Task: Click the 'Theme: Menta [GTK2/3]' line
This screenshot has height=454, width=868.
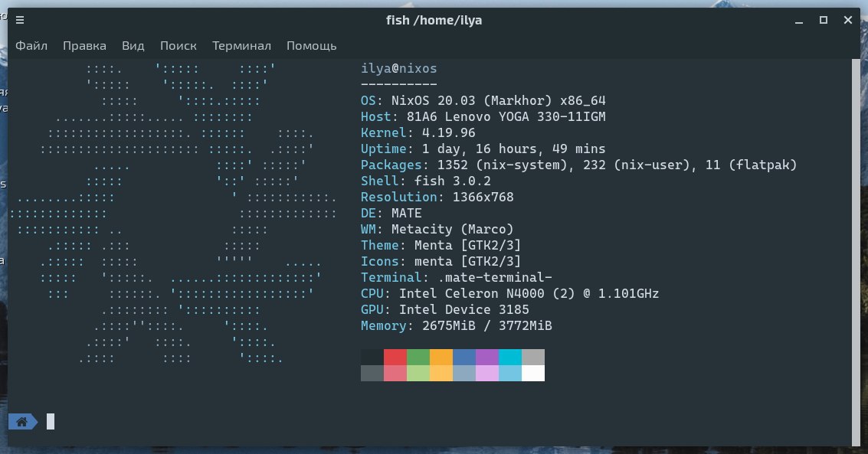Action: click(441, 245)
